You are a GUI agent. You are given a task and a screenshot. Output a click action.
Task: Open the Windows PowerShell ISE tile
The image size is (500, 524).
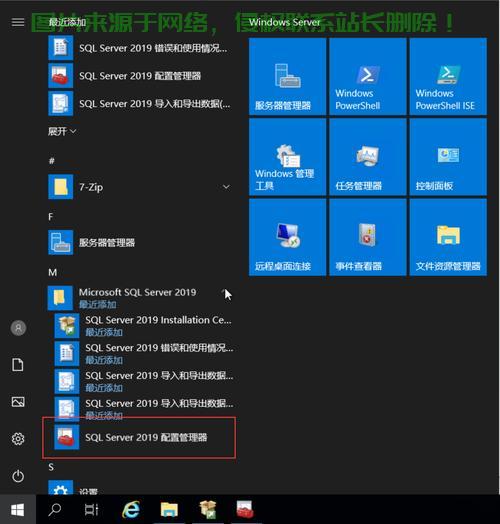tap(448, 77)
